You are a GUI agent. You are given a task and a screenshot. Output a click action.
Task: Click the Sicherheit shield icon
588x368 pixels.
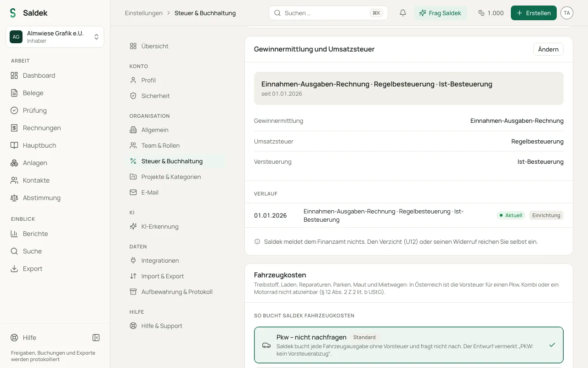tap(133, 96)
